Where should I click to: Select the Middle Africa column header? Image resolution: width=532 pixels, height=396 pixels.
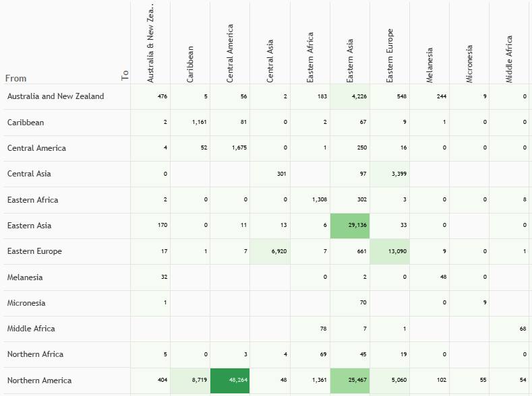(509, 59)
